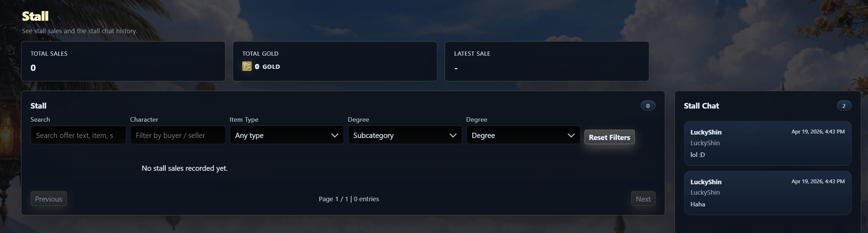Open LuckyShin's name on the 'Haha' message
The height and width of the screenshot is (233, 868).
(706, 182)
